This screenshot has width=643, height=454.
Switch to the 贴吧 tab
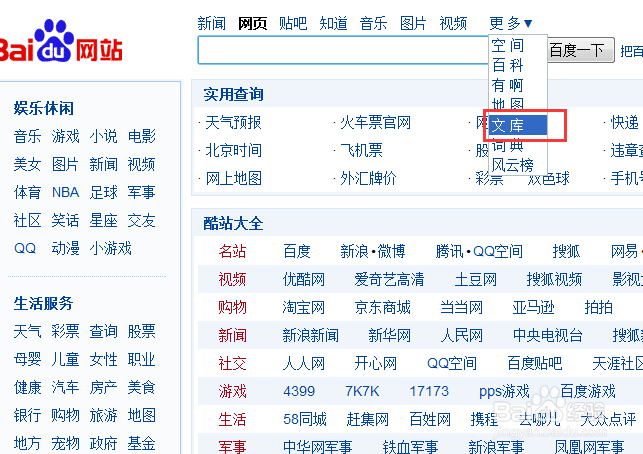click(293, 23)
